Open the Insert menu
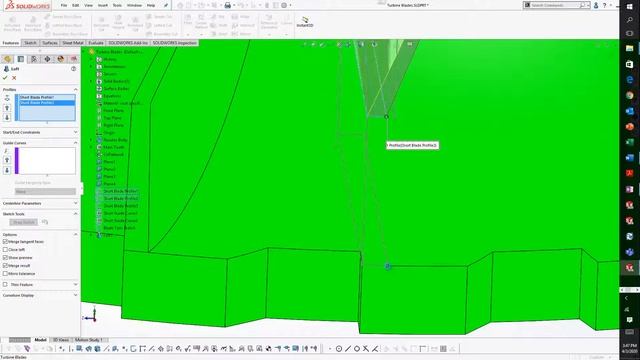 point(103,5)
